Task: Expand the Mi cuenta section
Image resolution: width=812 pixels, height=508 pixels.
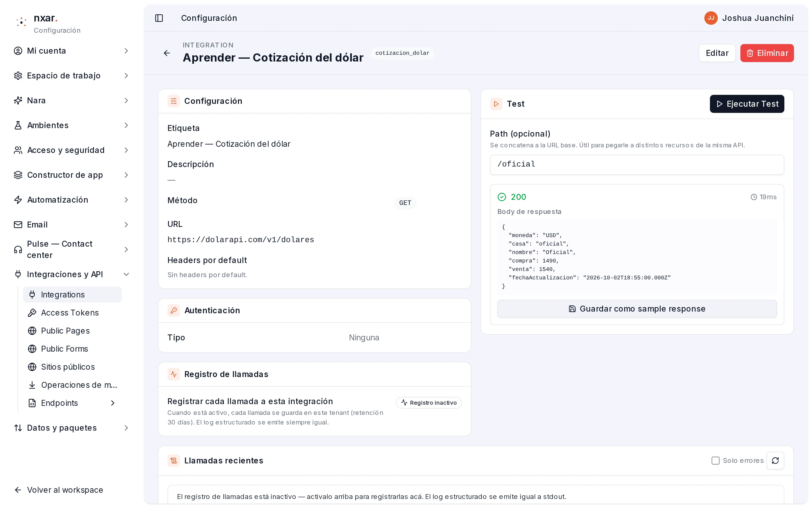Action: (71, 51)
